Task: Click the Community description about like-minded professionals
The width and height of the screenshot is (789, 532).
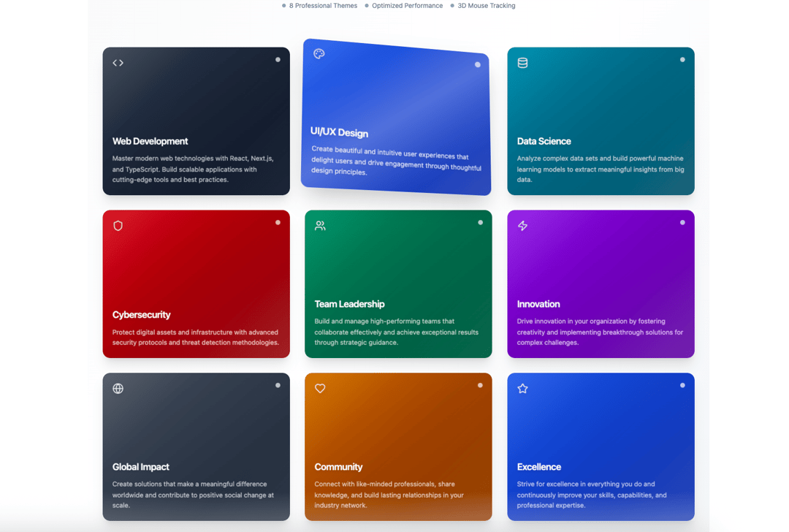Action: (389, 495)
